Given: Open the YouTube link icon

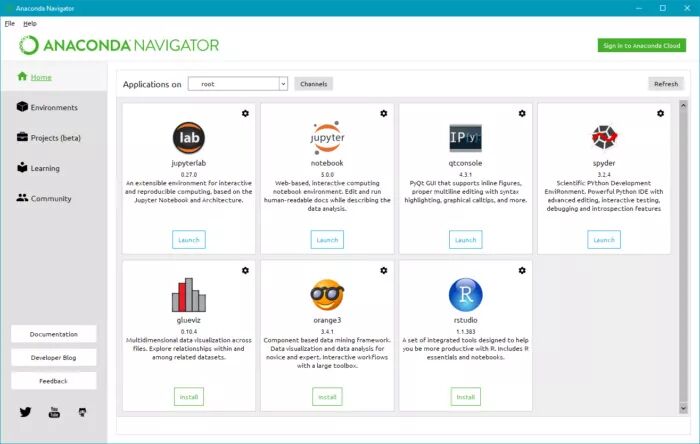Looking at the screenshot, I should click(x=54, y=412).
